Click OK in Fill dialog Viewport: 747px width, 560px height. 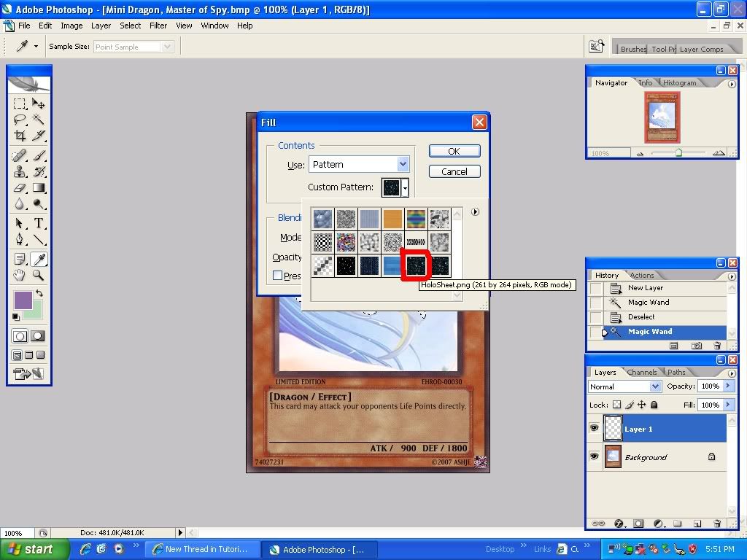pyautogui.click(x=454, y=151)
